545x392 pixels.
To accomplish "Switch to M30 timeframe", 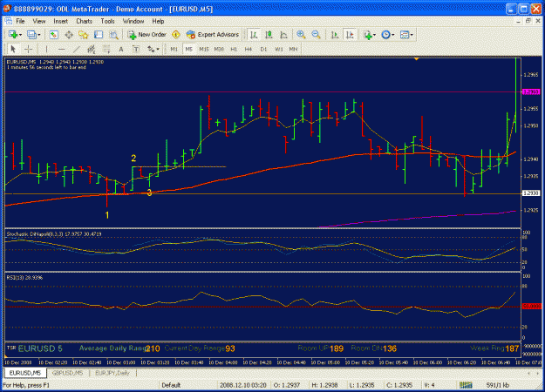I will tap(219, 50).
